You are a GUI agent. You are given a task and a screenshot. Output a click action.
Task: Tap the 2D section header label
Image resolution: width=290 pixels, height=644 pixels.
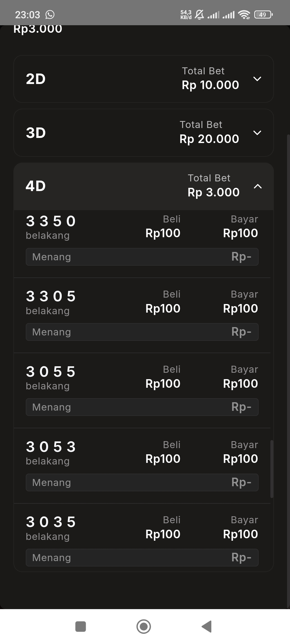point(36,79)
